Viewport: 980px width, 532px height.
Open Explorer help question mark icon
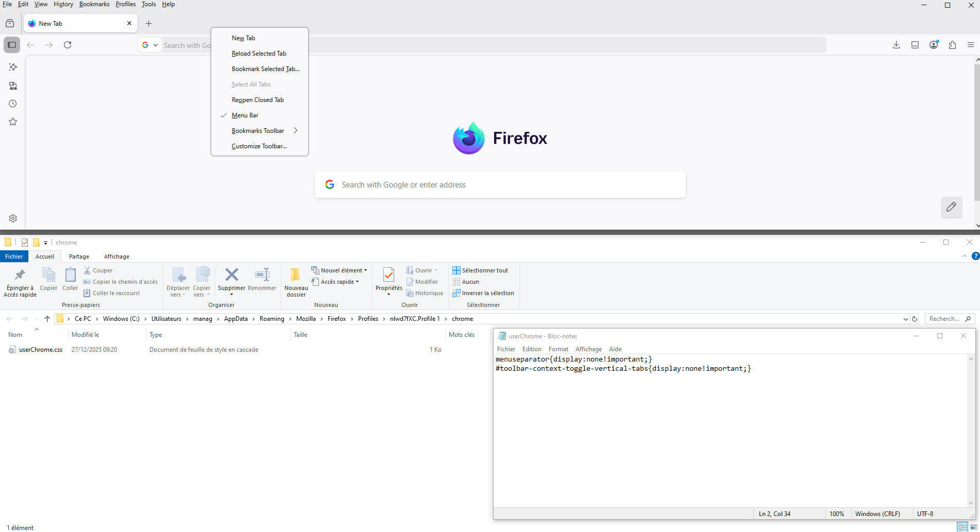tap(975, 256)
